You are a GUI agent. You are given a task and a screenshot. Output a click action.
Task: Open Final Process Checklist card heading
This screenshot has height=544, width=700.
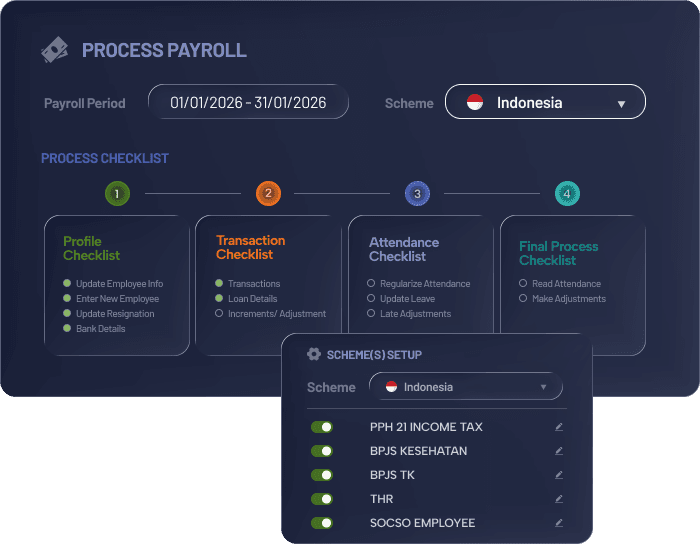click(x=558, y=253)
